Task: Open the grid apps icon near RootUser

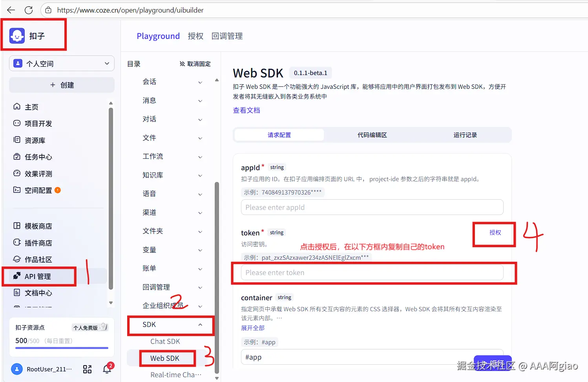Action: [87, 369]
